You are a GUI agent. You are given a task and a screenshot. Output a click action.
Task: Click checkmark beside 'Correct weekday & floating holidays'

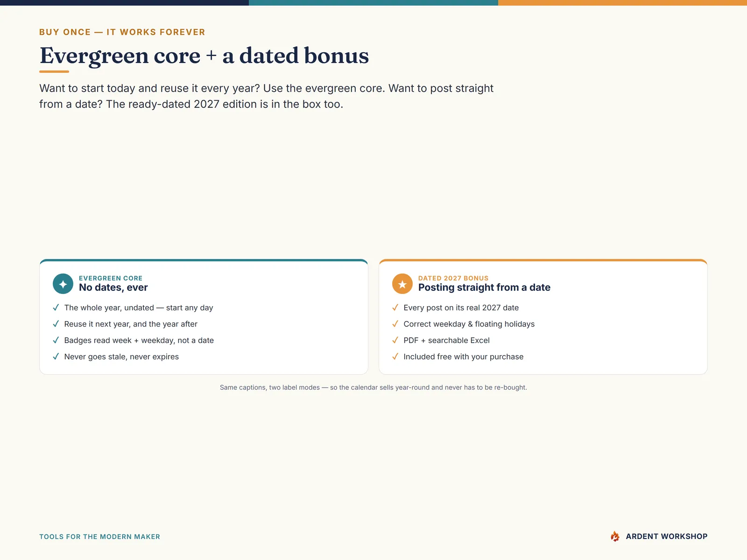(x=395, y=324)
